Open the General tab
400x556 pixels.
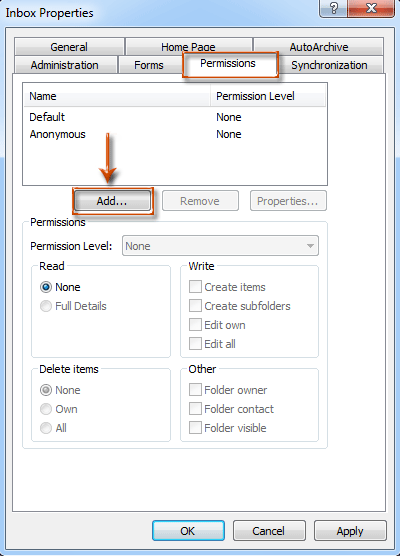click(69, 47)
